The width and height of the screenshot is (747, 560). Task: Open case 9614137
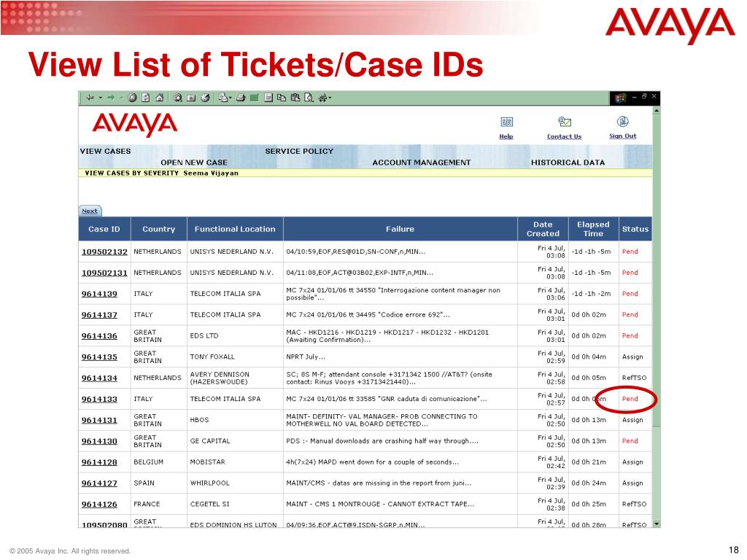99,315
